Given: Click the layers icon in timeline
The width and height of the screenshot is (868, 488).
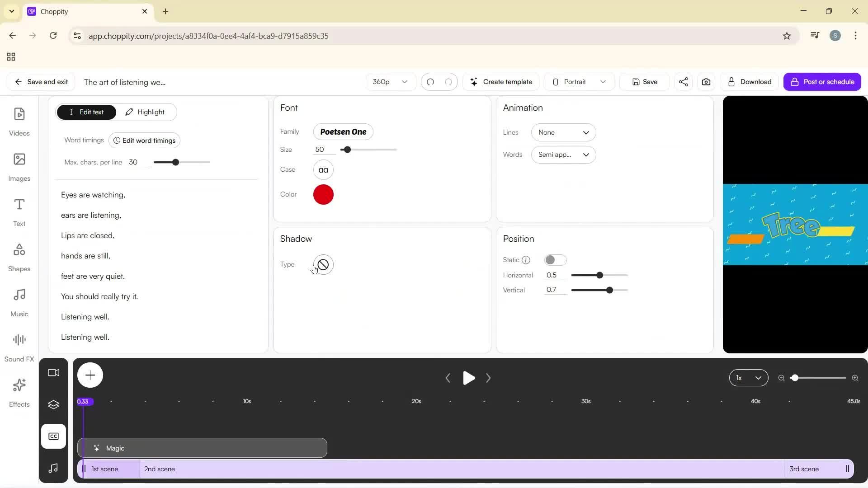Looking at the screenshot, I should click(x=53, y=404).
